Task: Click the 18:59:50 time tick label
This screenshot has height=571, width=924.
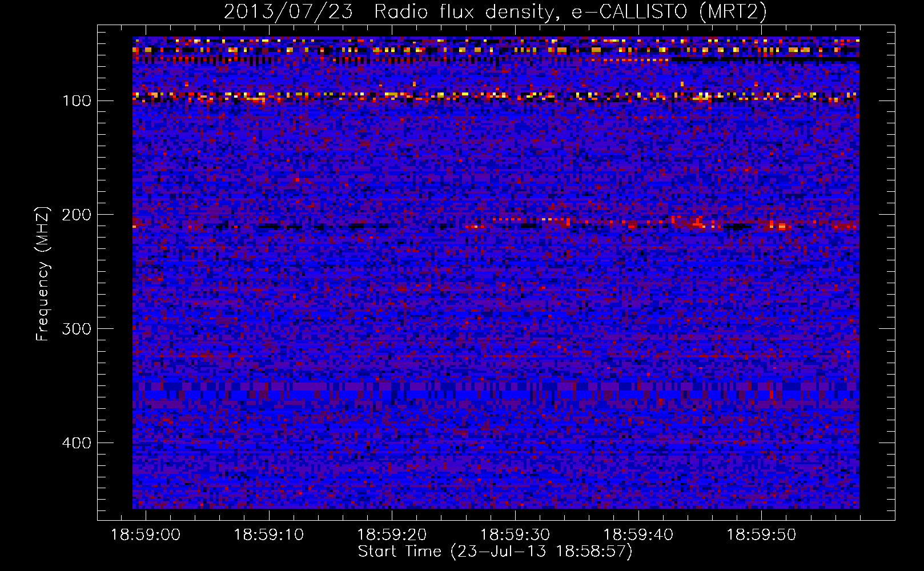Action: 761,535
